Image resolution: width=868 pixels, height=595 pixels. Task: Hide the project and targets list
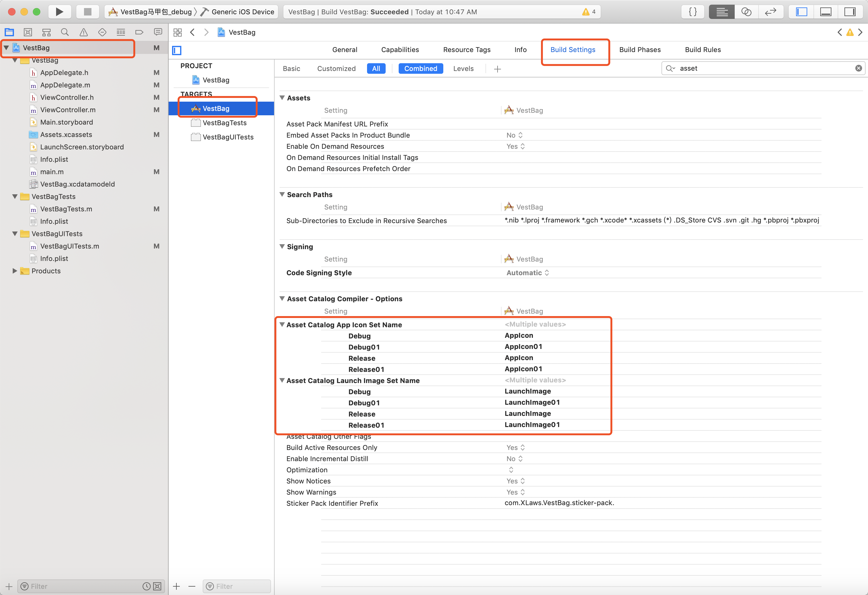point(177,50)
